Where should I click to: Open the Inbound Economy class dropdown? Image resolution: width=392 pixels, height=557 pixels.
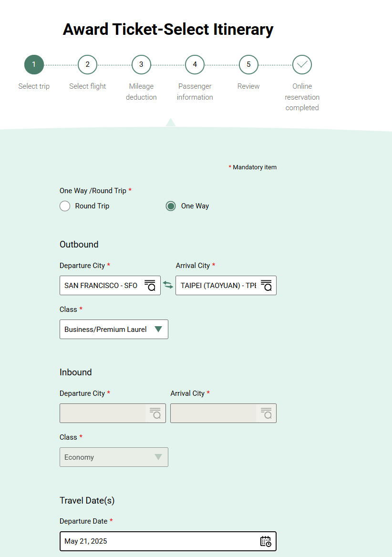tap(114, 457)
